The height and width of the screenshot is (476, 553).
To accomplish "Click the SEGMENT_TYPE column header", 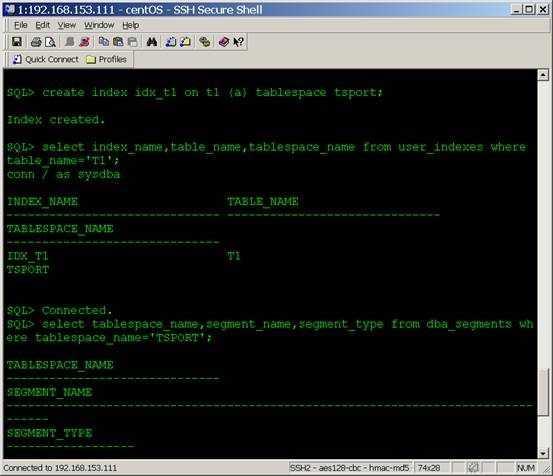I will click(49, 433).
